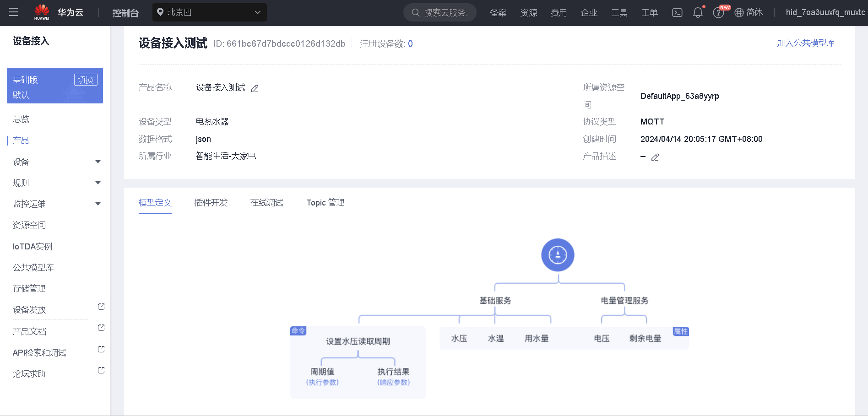Open 设备发放 in the sidebar
The image size is (868, 416).
tap(29, 309)
